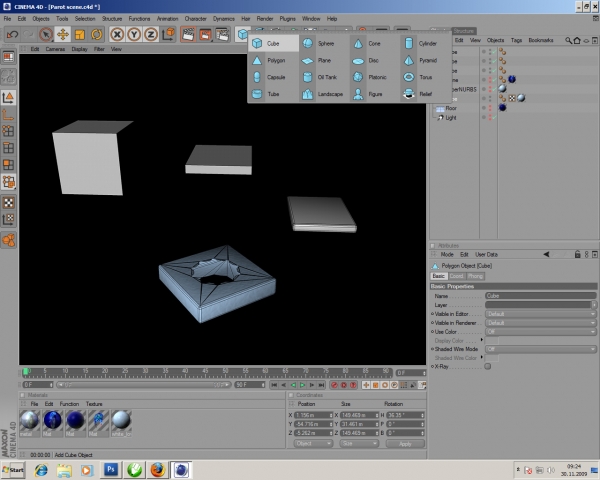The height and width of the screenshot is (480, 600).
Task: Toggle Z axis lock
Action: [x=151, y=34]
